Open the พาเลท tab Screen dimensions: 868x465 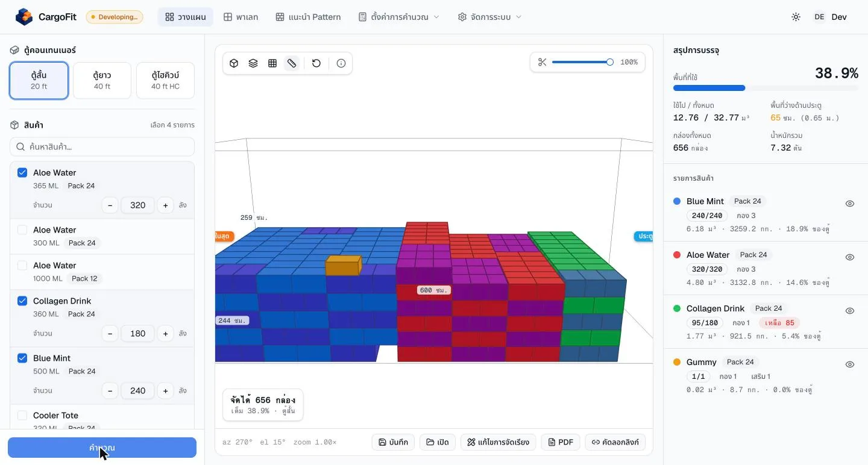click(x=241, y=17)
